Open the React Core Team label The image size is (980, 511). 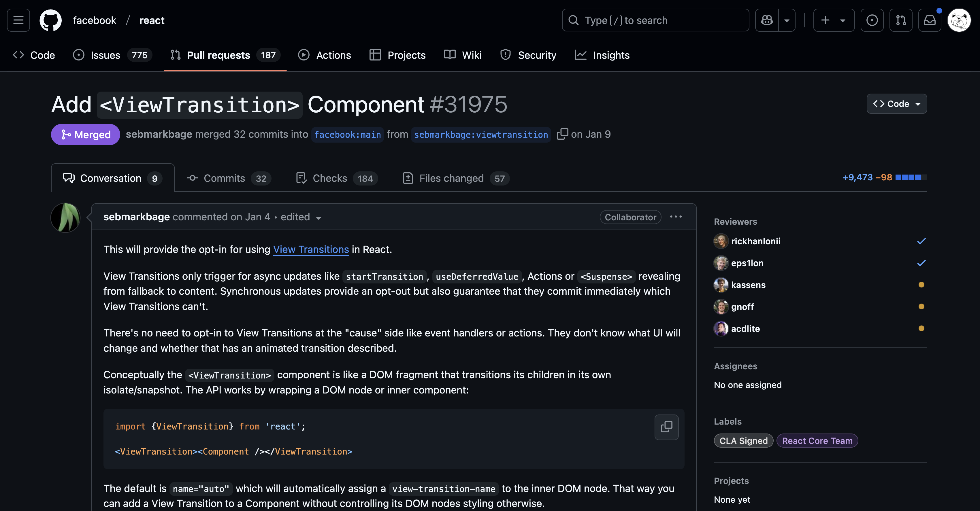pyautogui.click(x=817, y=441)
